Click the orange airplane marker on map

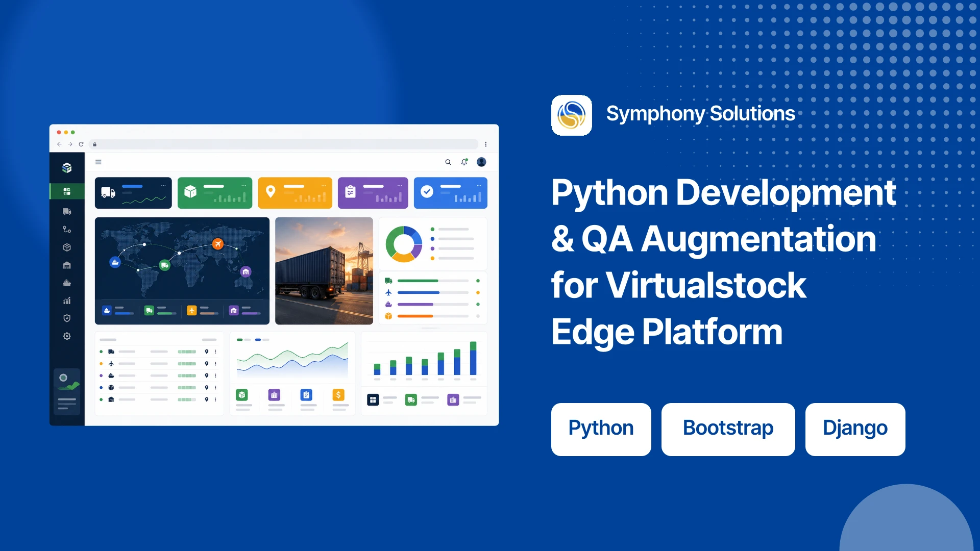point(218,244)
